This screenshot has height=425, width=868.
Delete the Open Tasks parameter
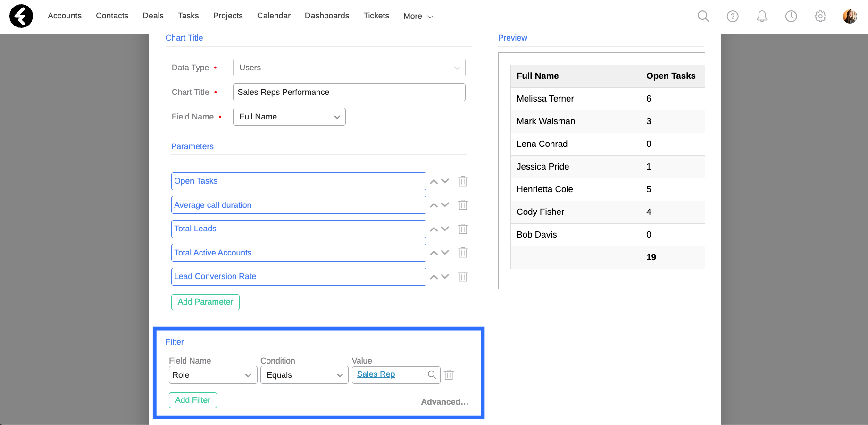463,181
